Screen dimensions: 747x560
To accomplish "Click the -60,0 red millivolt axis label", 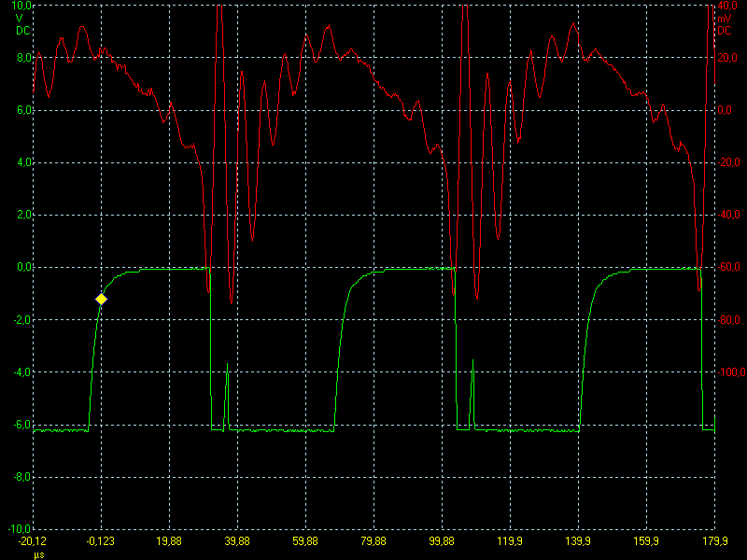I will tap(729, 267).
